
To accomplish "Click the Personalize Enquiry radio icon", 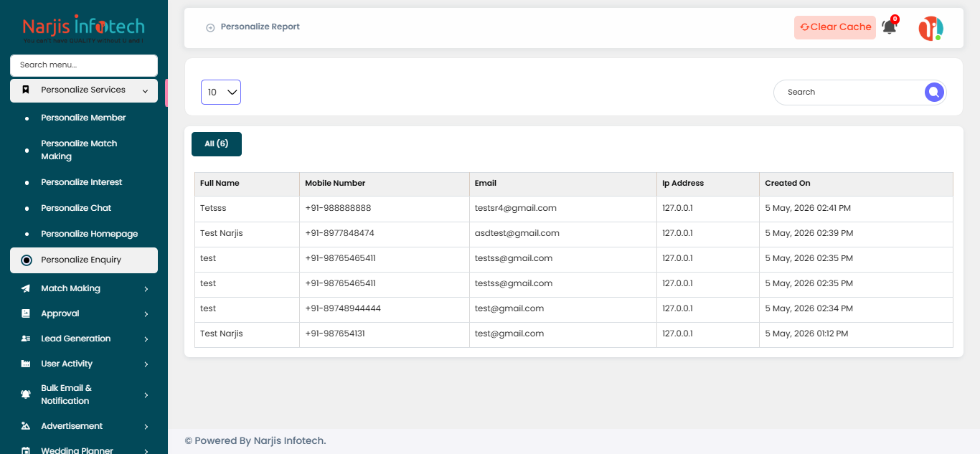I will pos(27,260).
